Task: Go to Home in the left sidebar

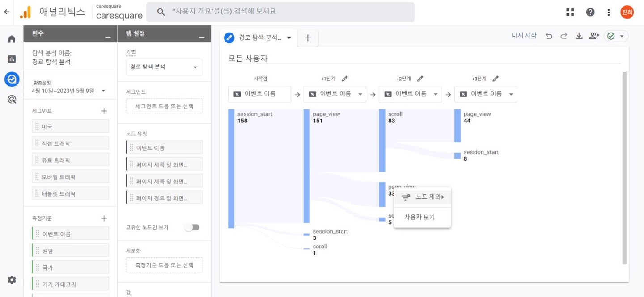Action: [12, 39]
